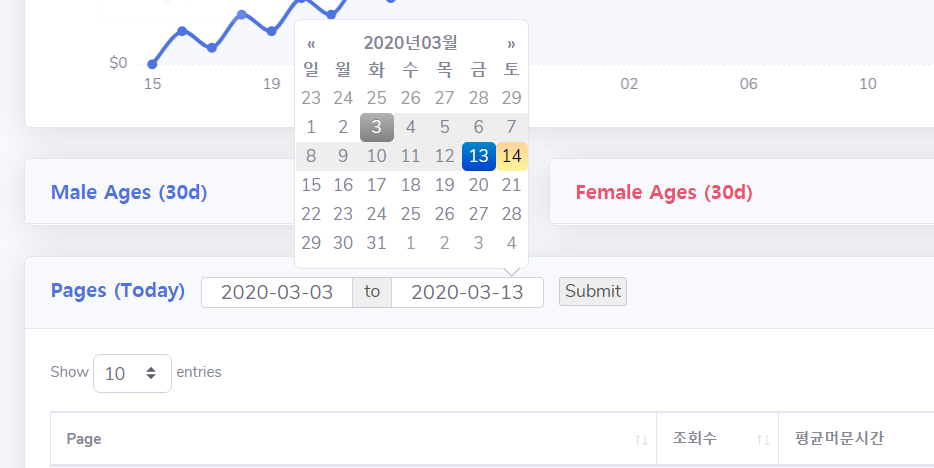
Task: Select February 25 in the calendar
Action: 376,98
